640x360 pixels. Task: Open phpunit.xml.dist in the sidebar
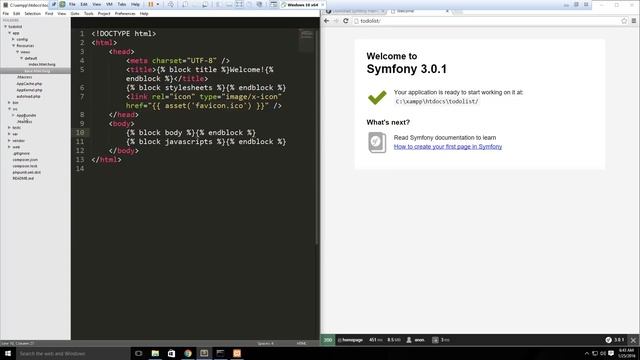(27, 172)
